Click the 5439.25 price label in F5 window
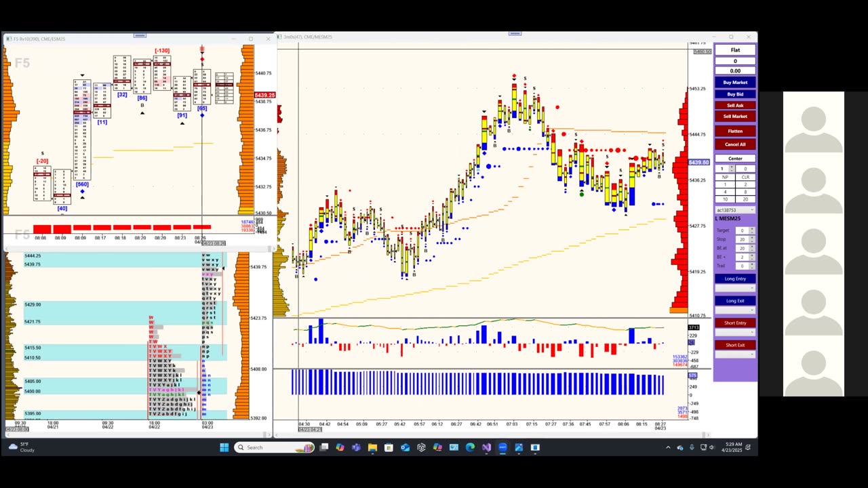The height and width of the screenshot is (488, 868). click(x=264, y=96)
